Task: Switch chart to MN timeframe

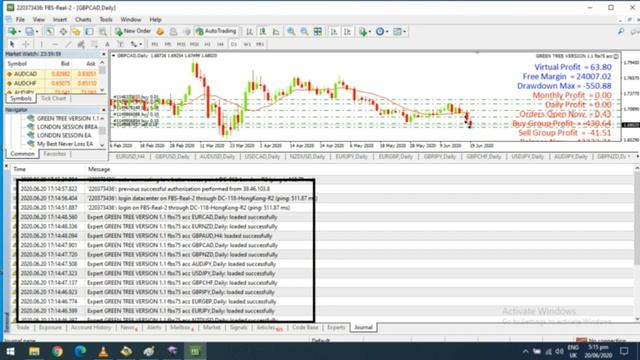Action: point(260,44)
